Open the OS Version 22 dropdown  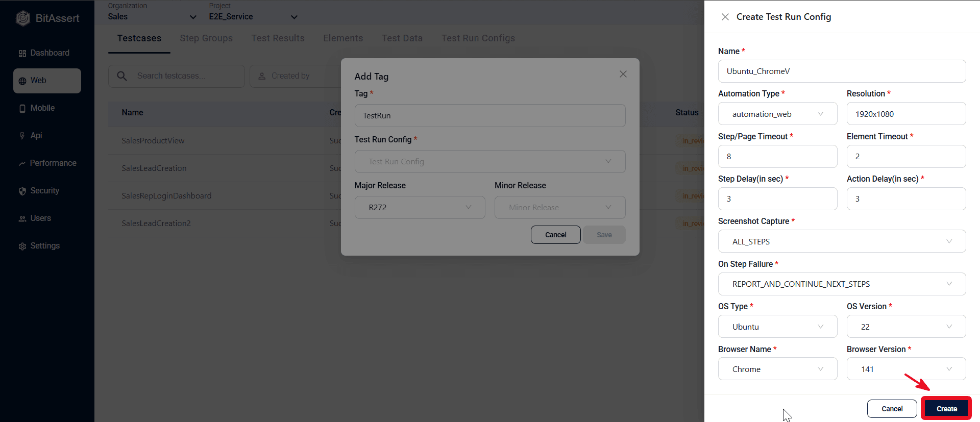[906, 327]
